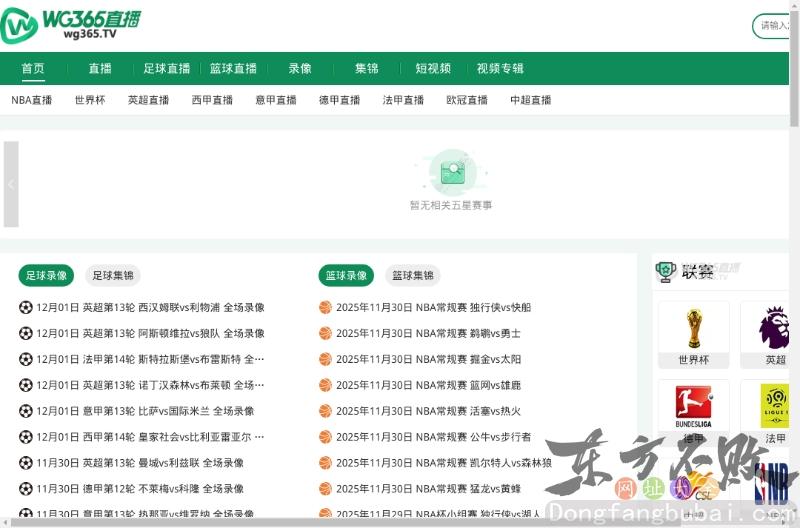The height and width of the screenshot is (528, 800).
Task: Go to 中超直播 sublink
Action: pyautogui.click(x=531, y=100)
